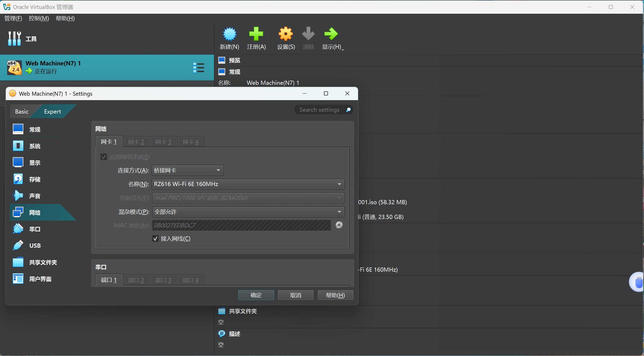Open the 混杂模式(P) dropdown showing 全部允许

coord(248,212)
